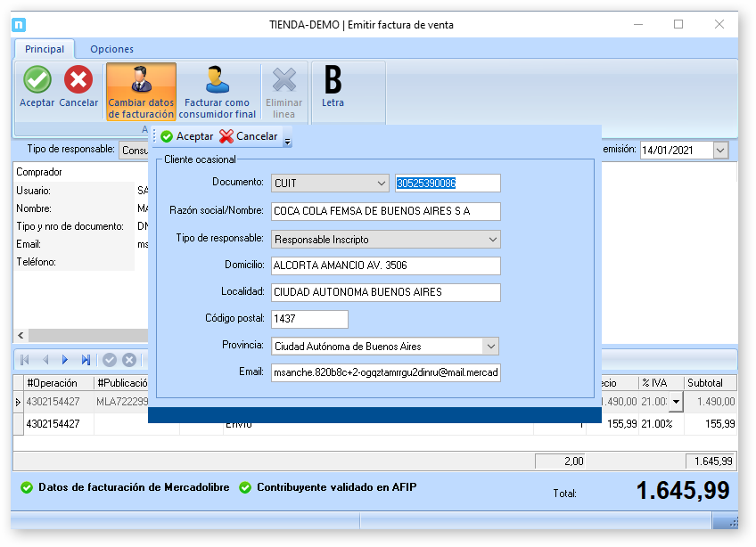This screenshot has width=756, height=547.
Task: Click the Razón social/Nombre text field
Action: click(385, 211)
